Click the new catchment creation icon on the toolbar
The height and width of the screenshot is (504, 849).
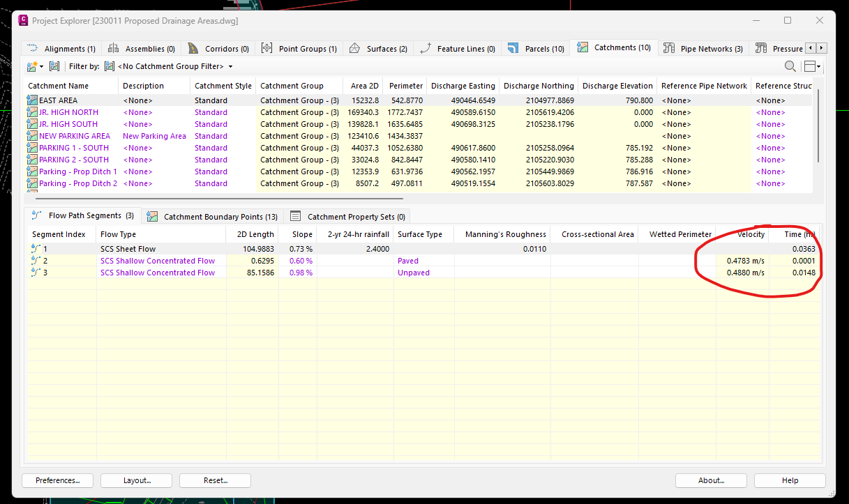pyautogui.click(x=31, y=66)
